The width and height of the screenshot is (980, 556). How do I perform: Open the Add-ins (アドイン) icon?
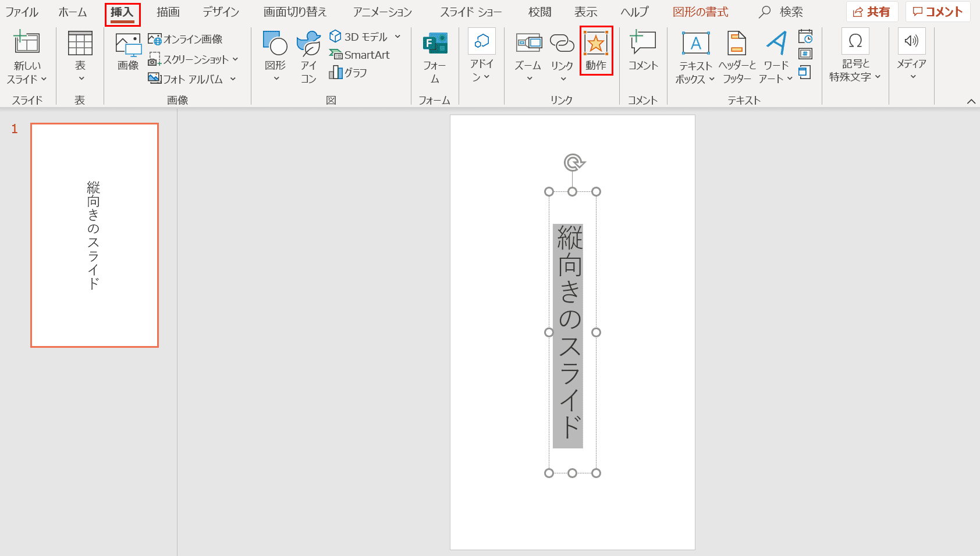tap(482, 41)
